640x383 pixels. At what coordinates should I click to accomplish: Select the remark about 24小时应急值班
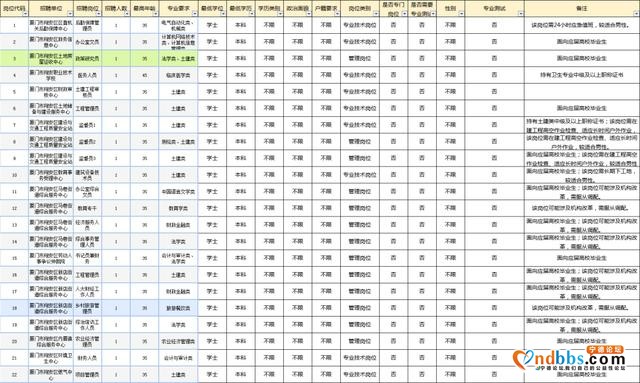(x=582, y=25)
